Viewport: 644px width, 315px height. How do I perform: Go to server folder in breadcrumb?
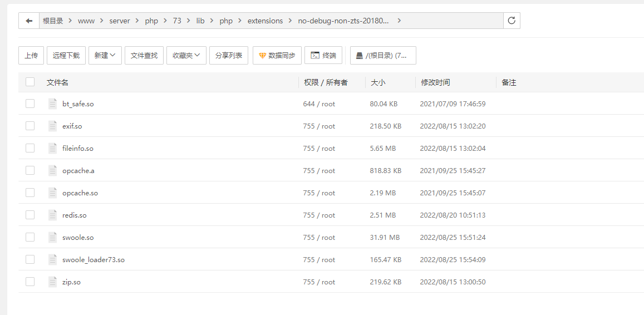click(120, 21)
